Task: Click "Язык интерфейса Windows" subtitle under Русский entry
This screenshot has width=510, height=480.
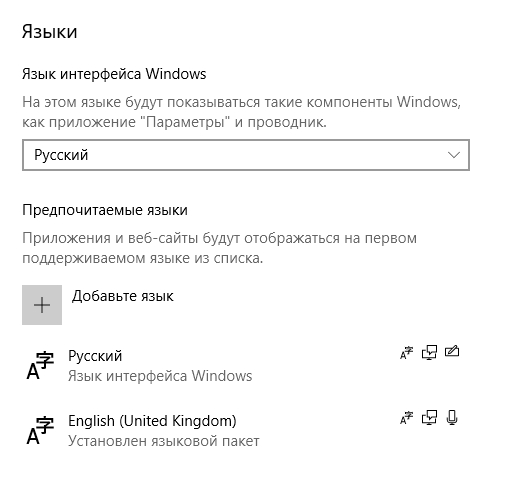Action: click(160, 376)
